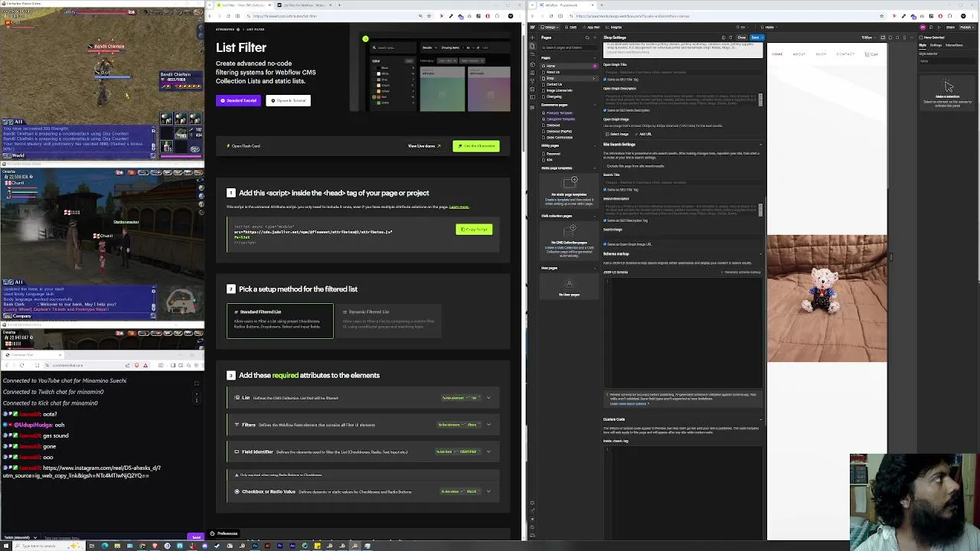Screen dimensions: 980x551
Task: Switch to the Style tab in right panel
Action: click(x=923, y=45)
